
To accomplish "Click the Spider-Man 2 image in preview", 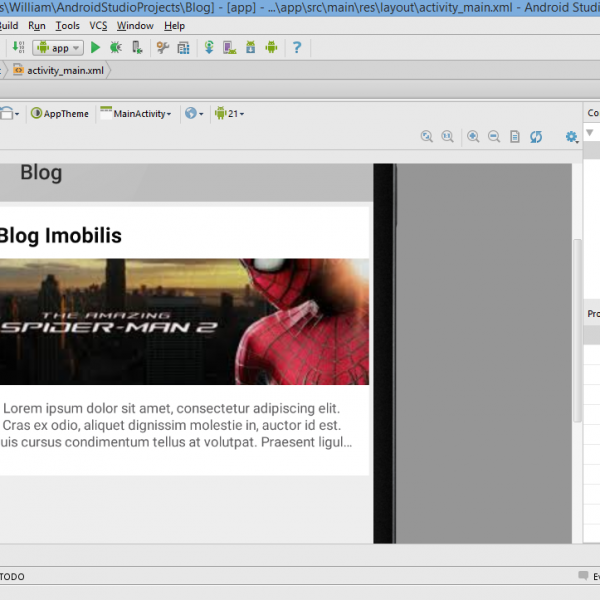I will 184,322.
